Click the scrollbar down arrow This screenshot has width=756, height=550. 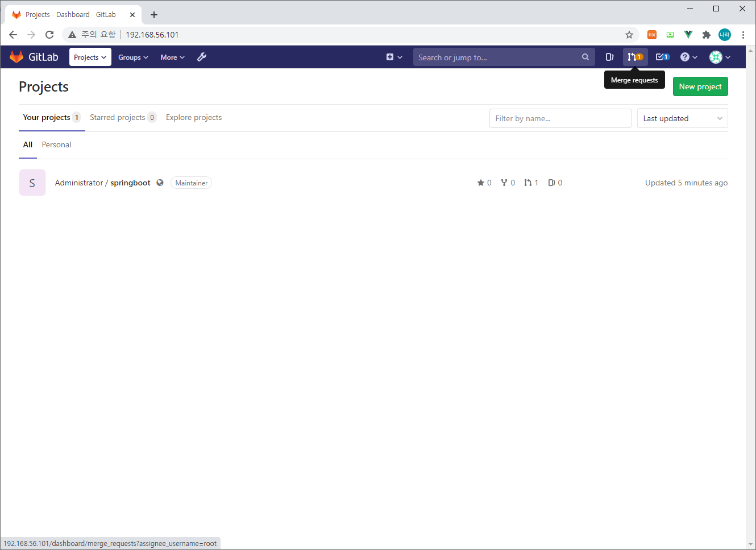[x=751, y=544]
